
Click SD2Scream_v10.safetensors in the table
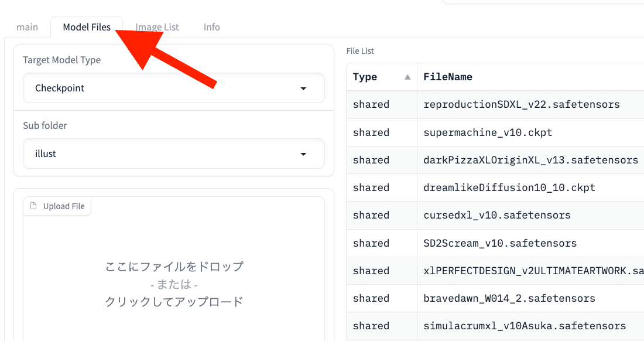point(500,243)
